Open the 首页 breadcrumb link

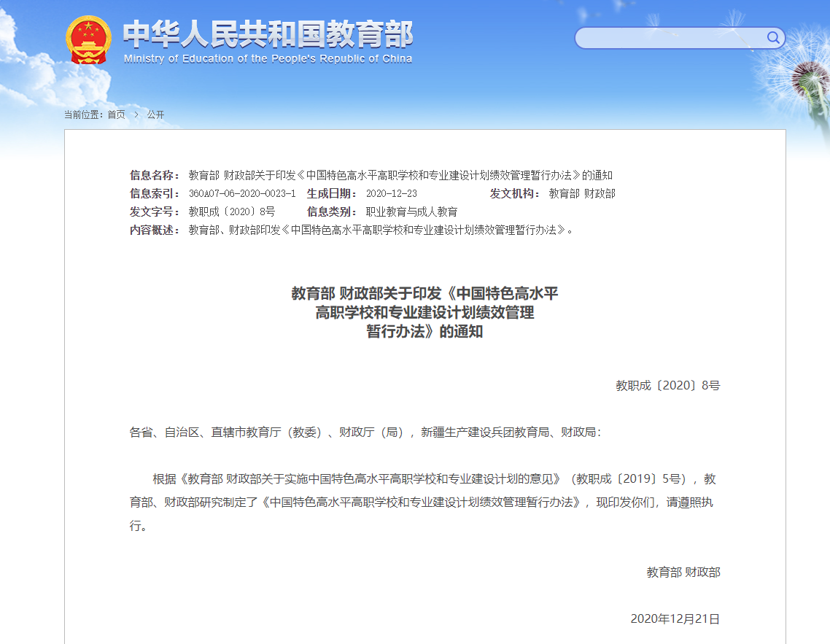click(x=117, y=115)
